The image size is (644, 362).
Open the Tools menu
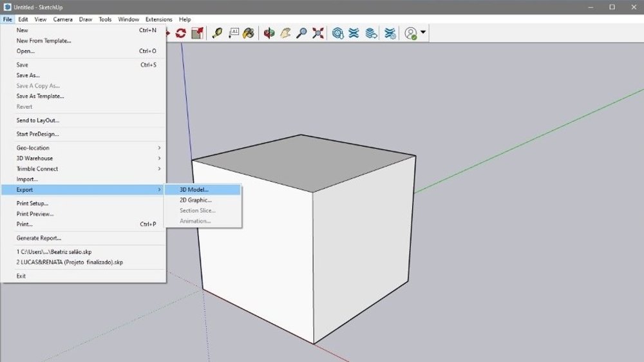pos(105,19)
